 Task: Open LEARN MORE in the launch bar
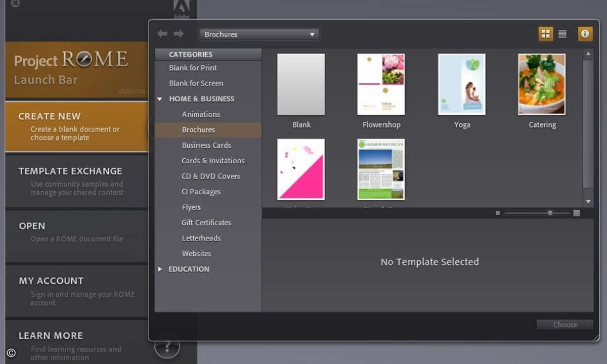(76, 342)
